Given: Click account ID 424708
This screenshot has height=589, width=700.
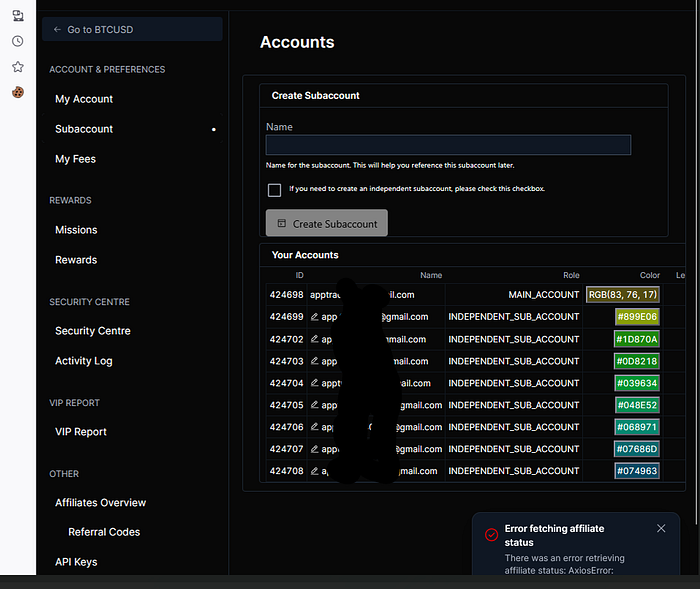Looking at the screenshot, I should 286,471.
